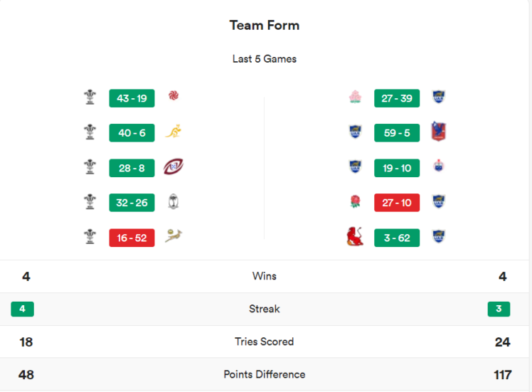Screen dimensions: 532x392
Task: Click the pink cherry blossom crest beside 27 - 39
Action: (x=355, y=97)
